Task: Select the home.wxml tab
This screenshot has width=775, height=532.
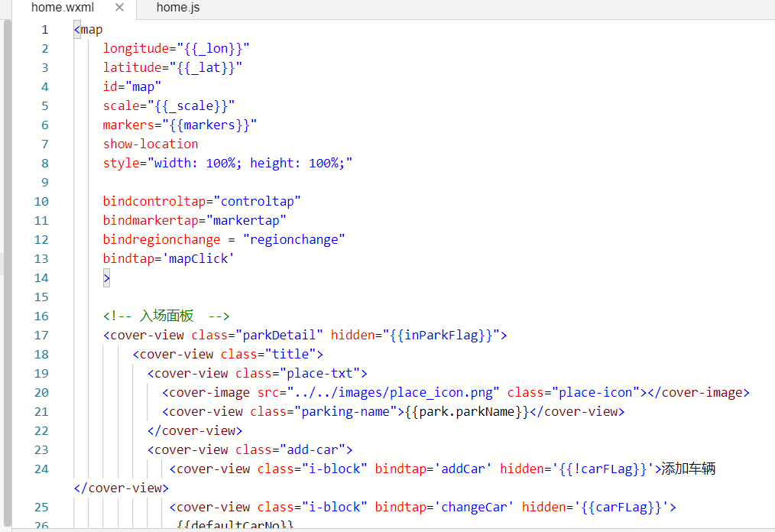Action: [62, 8]
